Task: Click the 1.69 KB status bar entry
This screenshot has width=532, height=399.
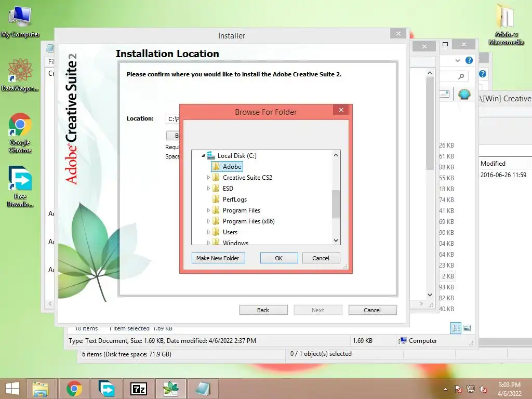Action: tap(363, 341)
